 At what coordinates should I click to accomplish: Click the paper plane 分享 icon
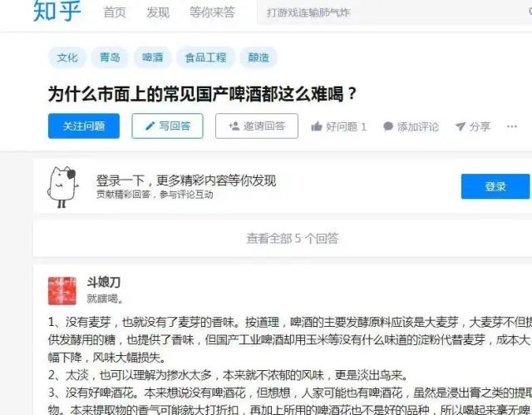tap(460, 126)
